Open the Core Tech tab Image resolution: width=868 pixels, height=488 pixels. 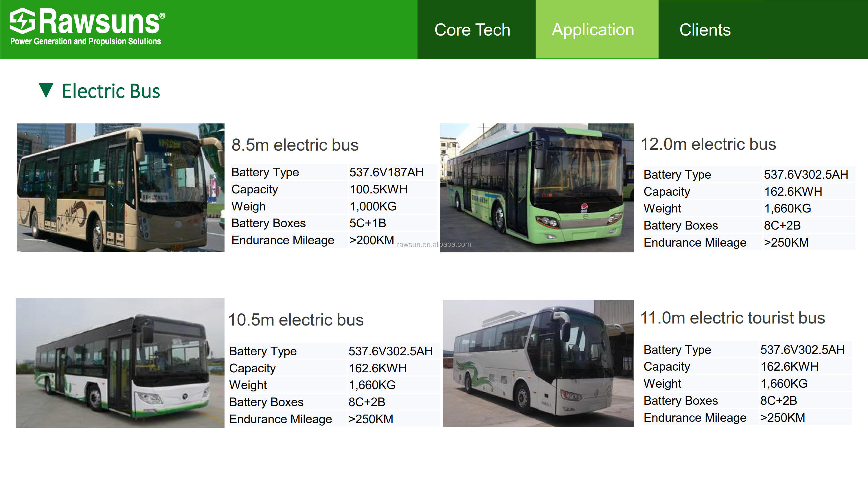tap(477, 30)
